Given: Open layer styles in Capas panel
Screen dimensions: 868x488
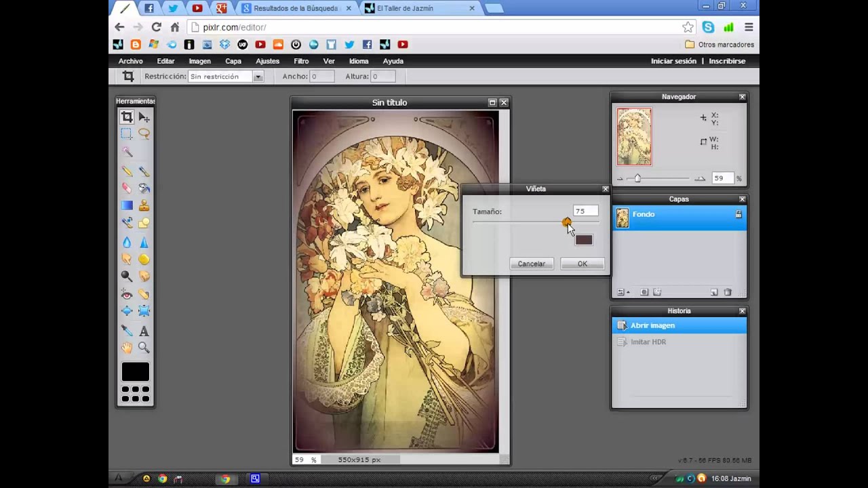Looking at the screenshot, I should [656, 292].
